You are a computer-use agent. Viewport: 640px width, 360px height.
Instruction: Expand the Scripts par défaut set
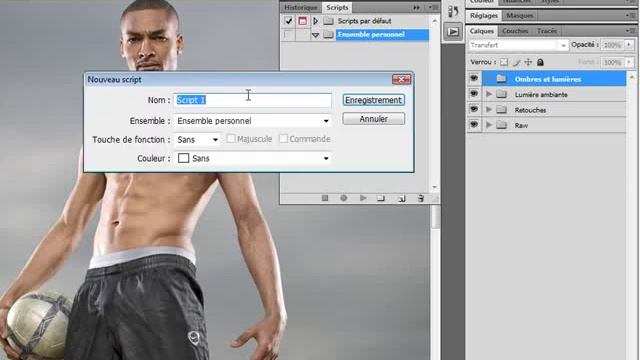(x=316, y=21)
